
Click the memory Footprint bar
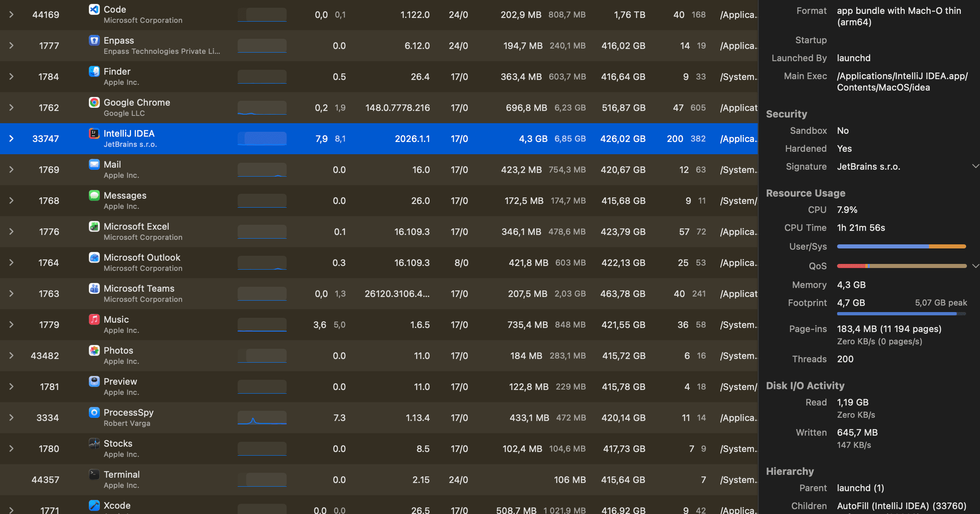902,314
